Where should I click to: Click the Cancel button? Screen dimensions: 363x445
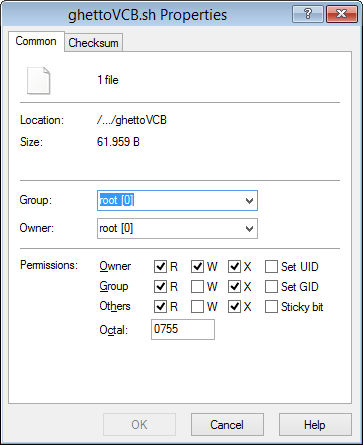227,425
